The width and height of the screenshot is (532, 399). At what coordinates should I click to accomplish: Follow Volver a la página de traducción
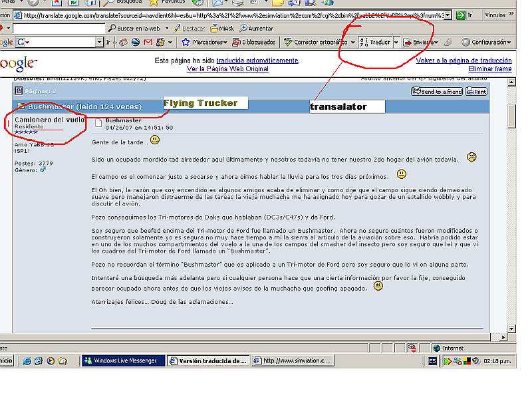(x=464, y=61)
